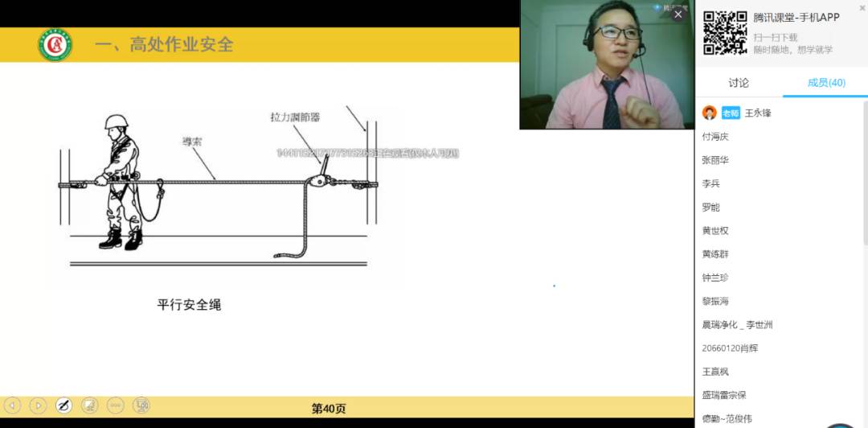The height and width of the screenshot is (428, 868).
Task: Select member 张丽华 in the list
Action: tap(715, 160)
